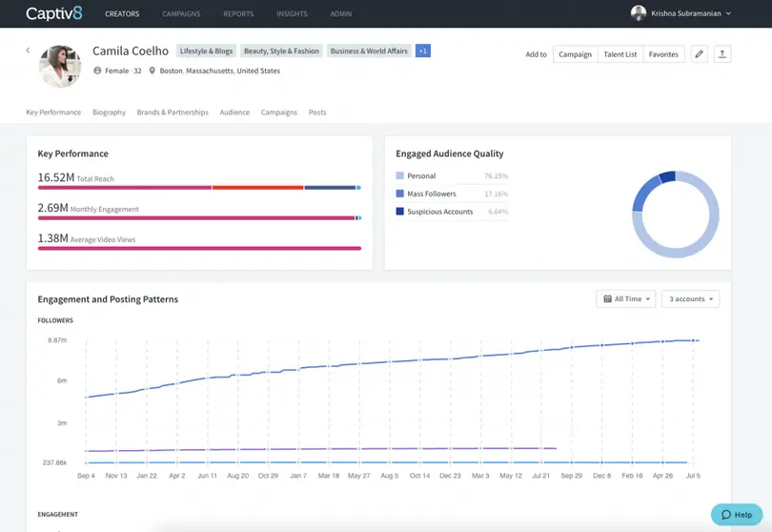This screenshot has width=772, height=532.
Task: Click the calendar icon in All Time
Action: point(608,299)
